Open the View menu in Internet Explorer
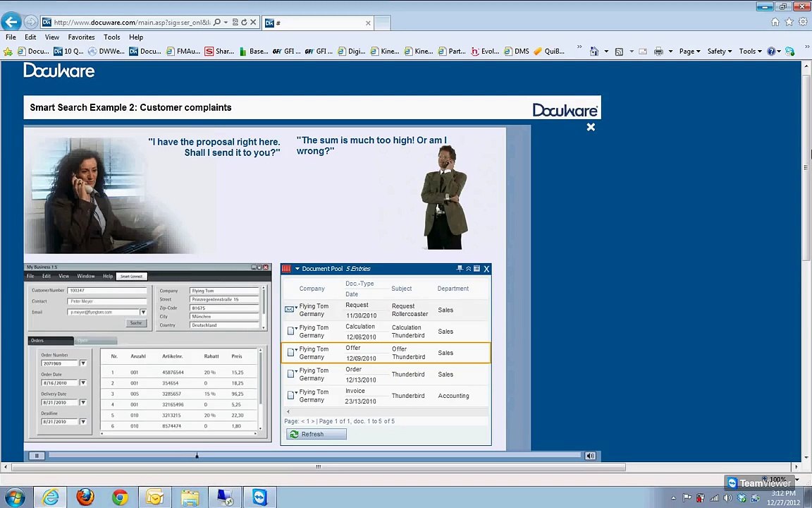The width and height of the screenshot is (812, 508). click(51, 37)
